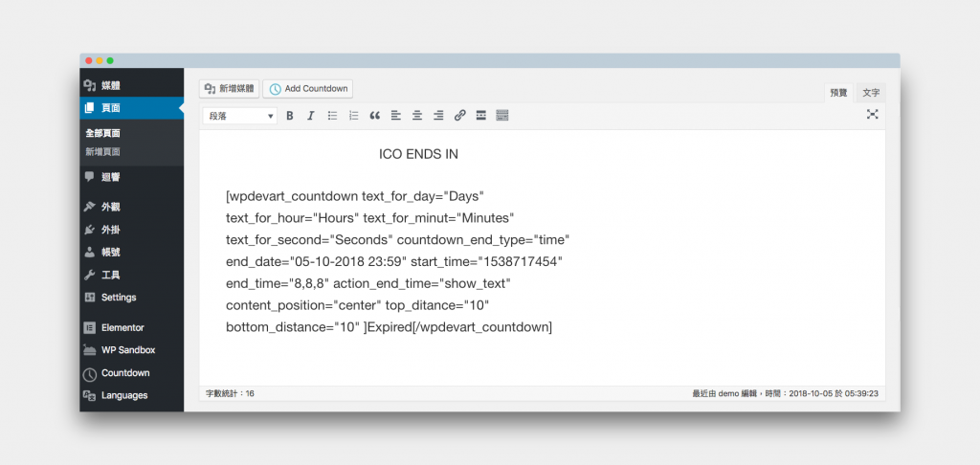Click the tools wrench icon
980x465 pixels.
point(90,275)
